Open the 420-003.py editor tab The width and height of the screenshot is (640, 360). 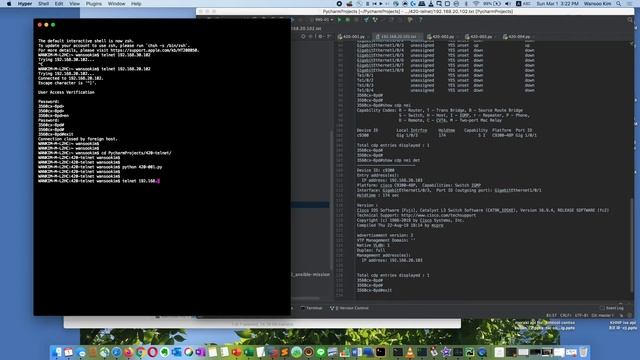[x=479, y=37]
